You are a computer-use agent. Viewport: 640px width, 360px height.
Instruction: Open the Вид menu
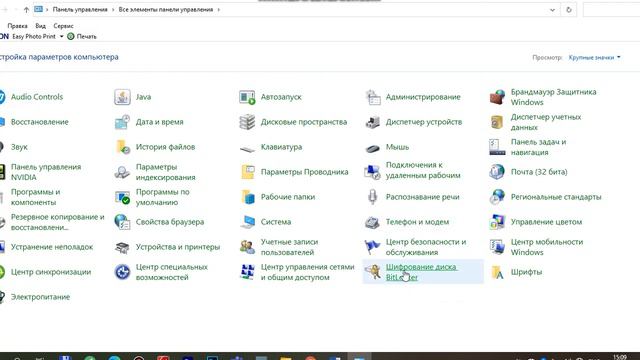pyautogui.click(x=40, y=26)
